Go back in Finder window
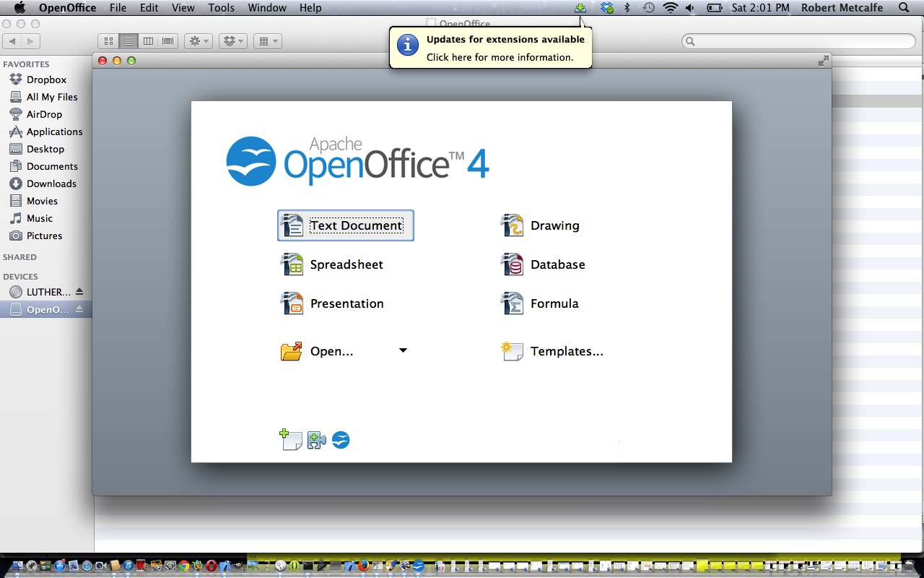This screenshot has width=924, height=578. 13,41
